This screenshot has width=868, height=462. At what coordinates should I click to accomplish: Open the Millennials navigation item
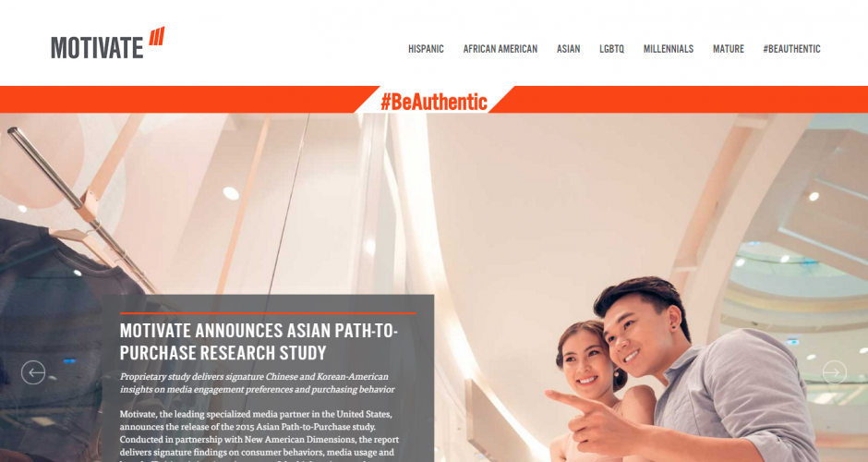[x=669, y=49]
